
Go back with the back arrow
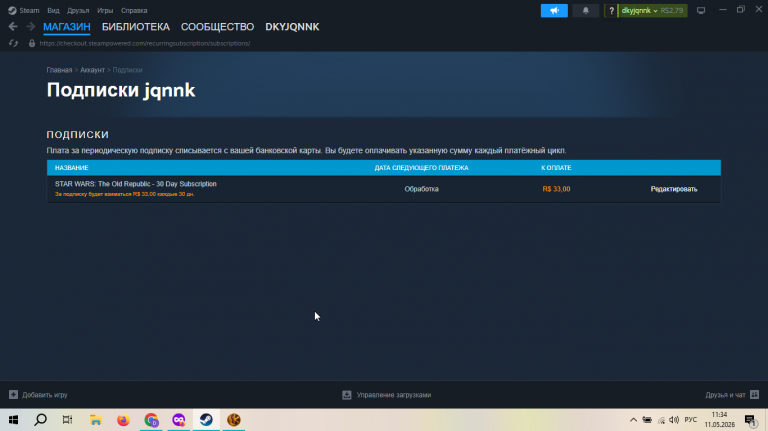[x=13, y=26]
